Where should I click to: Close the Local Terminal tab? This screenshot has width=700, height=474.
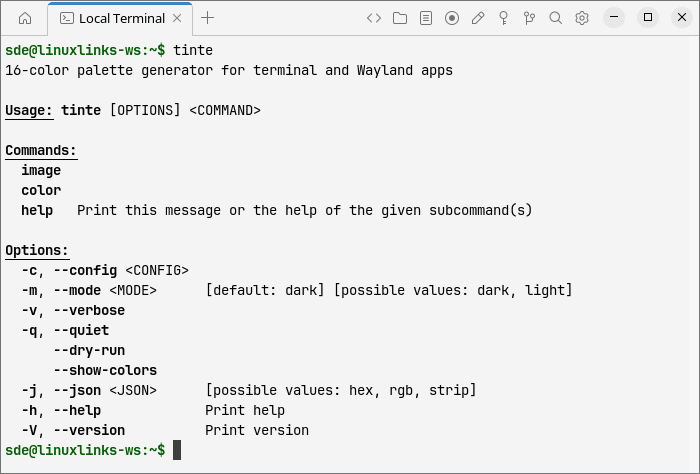pos(177,18)
